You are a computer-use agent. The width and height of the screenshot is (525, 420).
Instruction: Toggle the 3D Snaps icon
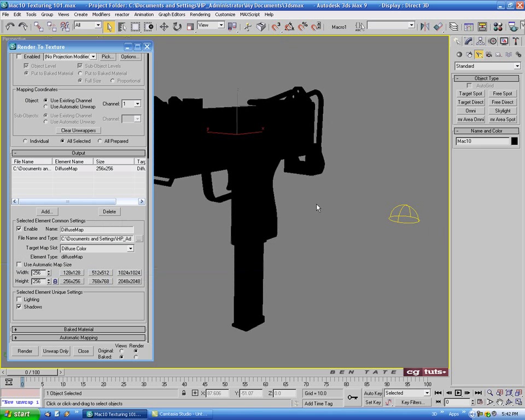[276, 27]
